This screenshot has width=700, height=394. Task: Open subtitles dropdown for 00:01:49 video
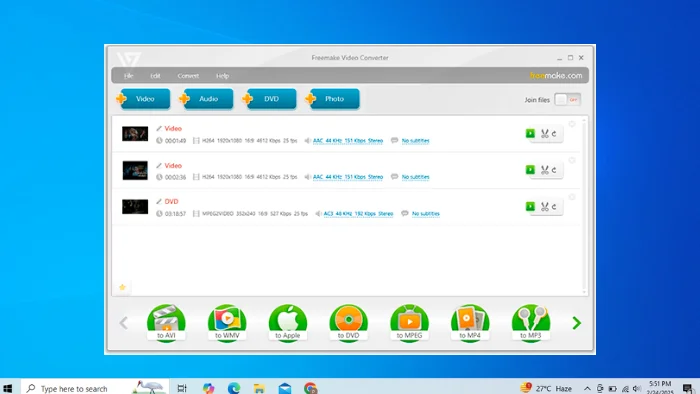pyautogui.click(x=415, y=141)
